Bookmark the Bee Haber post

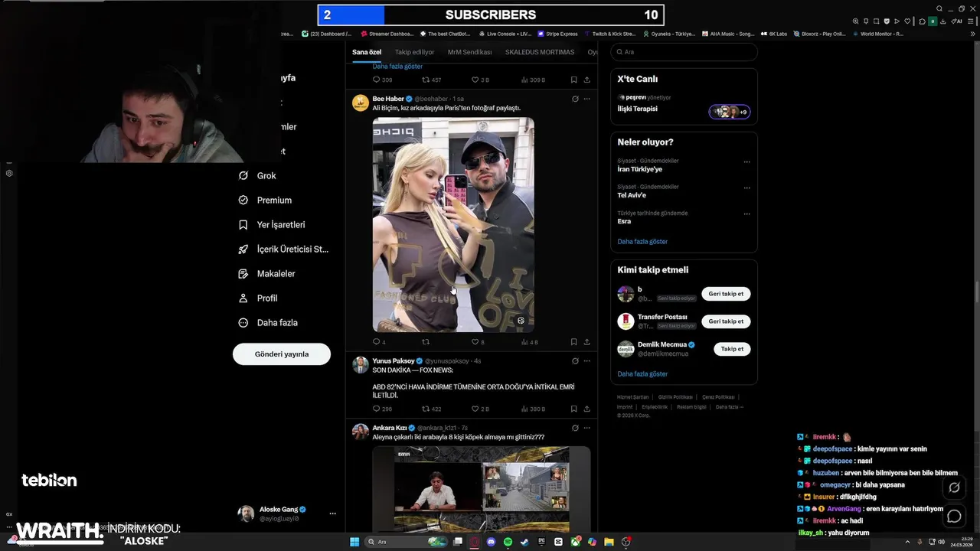573,342
